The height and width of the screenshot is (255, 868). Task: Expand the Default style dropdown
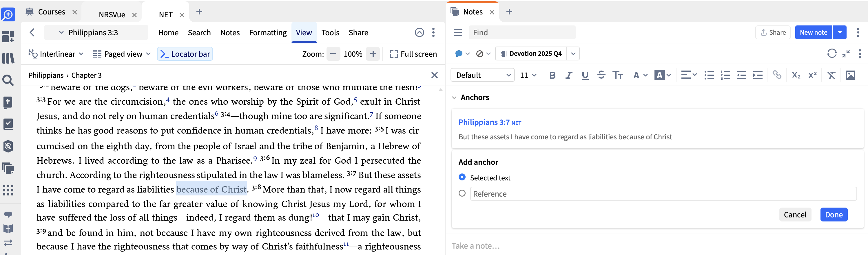(482, 75)
